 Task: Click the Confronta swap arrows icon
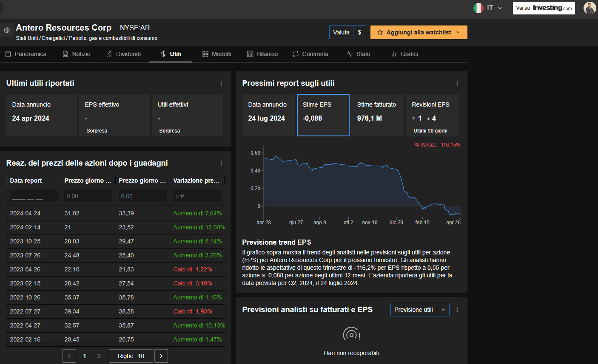(x=296, y=54)
